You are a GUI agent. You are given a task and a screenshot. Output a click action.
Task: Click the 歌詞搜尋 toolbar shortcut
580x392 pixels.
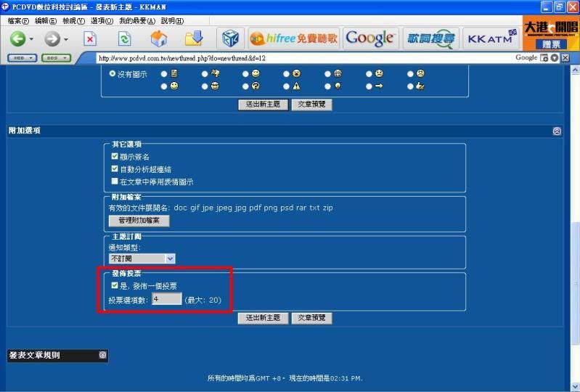(430, 38)
